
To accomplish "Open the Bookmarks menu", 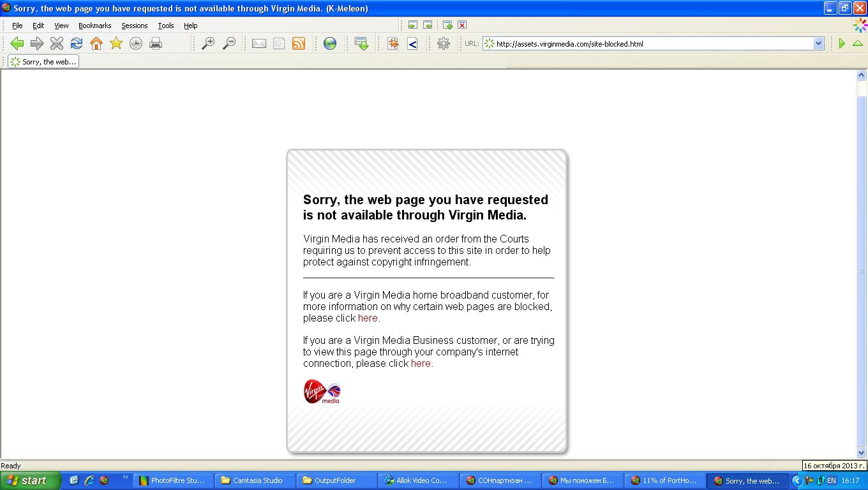I will tap(95, 26).
